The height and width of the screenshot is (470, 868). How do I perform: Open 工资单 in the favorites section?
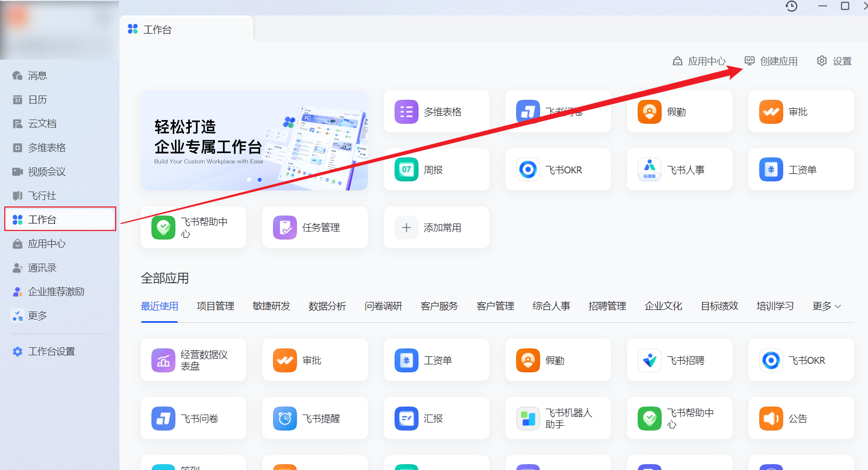801,170
